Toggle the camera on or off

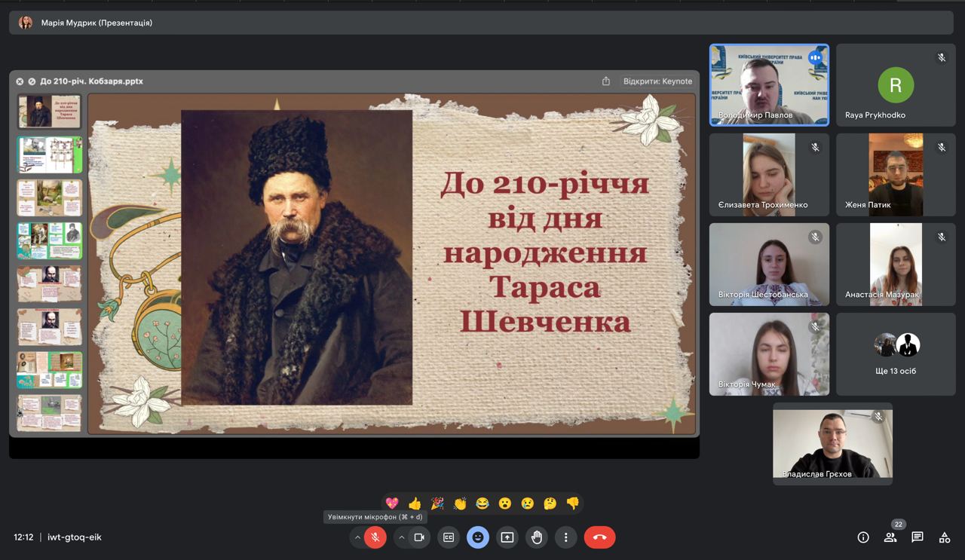[x=419, y=537]
